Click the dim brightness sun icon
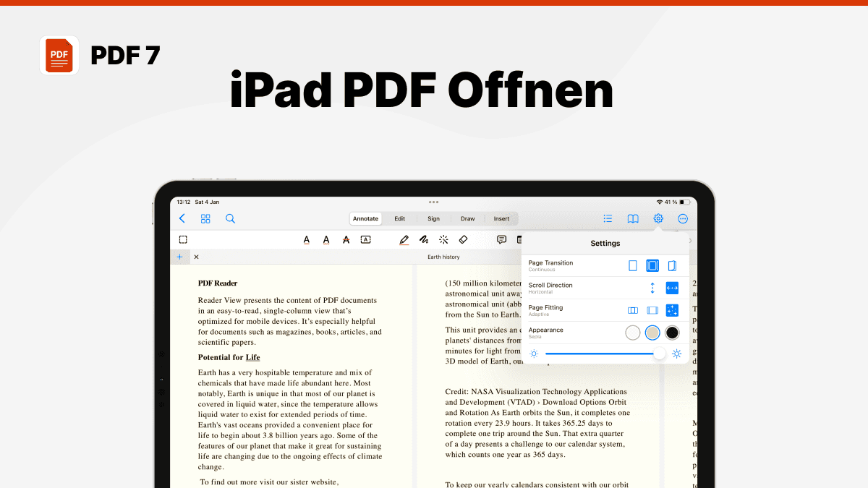The width and height of the screenshot is (868, 488). pyautogui.click(x=534, y=354)
